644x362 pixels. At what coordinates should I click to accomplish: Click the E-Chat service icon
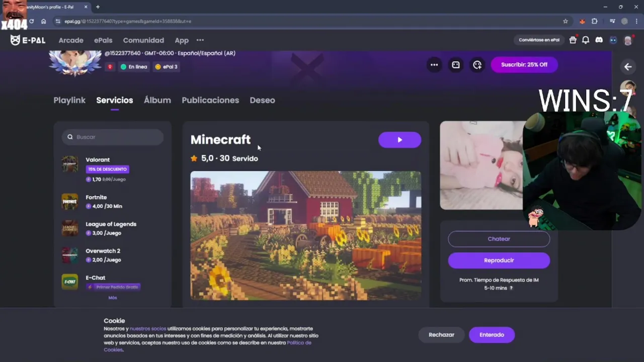(70, 282)
